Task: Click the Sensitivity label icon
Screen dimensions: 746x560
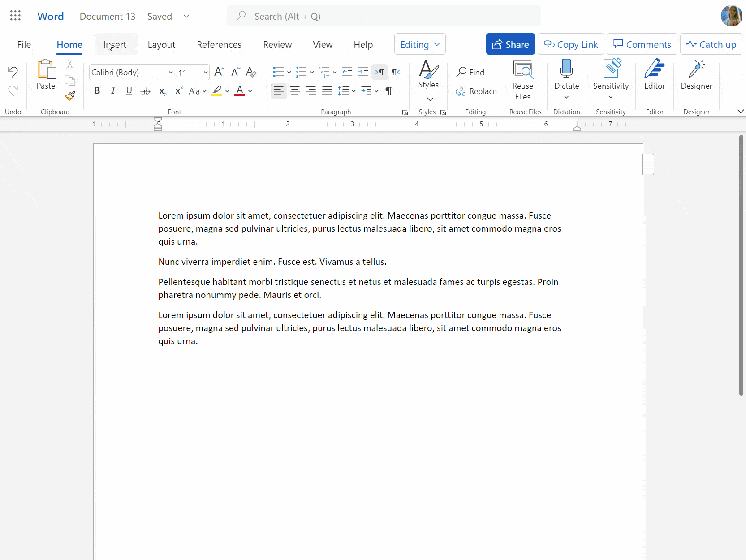Action: pos(612,68)
